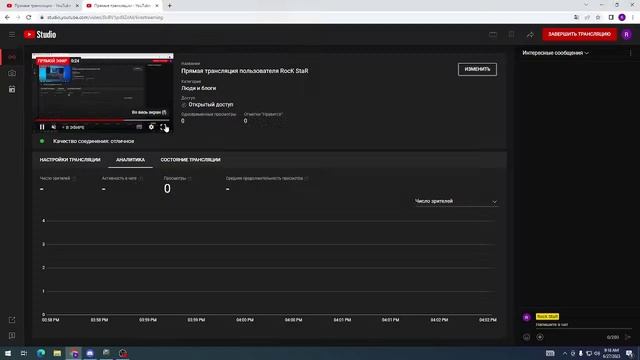Viewport: 640px width, 360px height.
Task: Click the header icon left of share arrow
Action: 511,35
